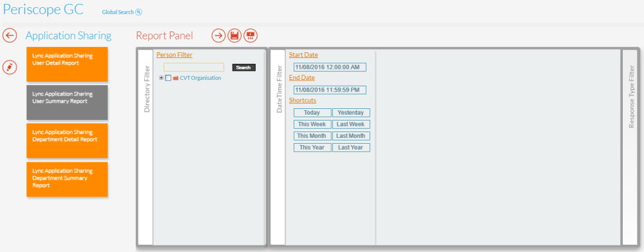Open the Directory Filter vertical tab
Image resolution: width=644 pixels, height=252 pixels.
(x=146, y=147)
